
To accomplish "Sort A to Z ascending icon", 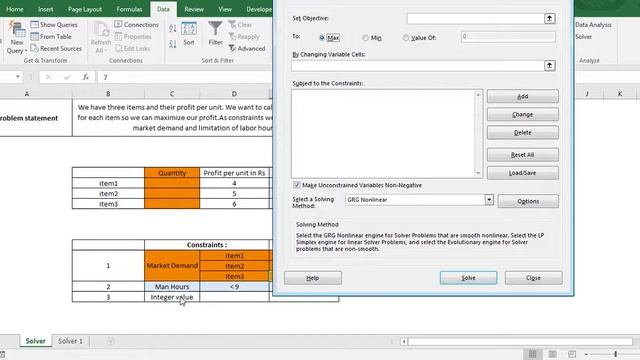I will pos(173,28).
